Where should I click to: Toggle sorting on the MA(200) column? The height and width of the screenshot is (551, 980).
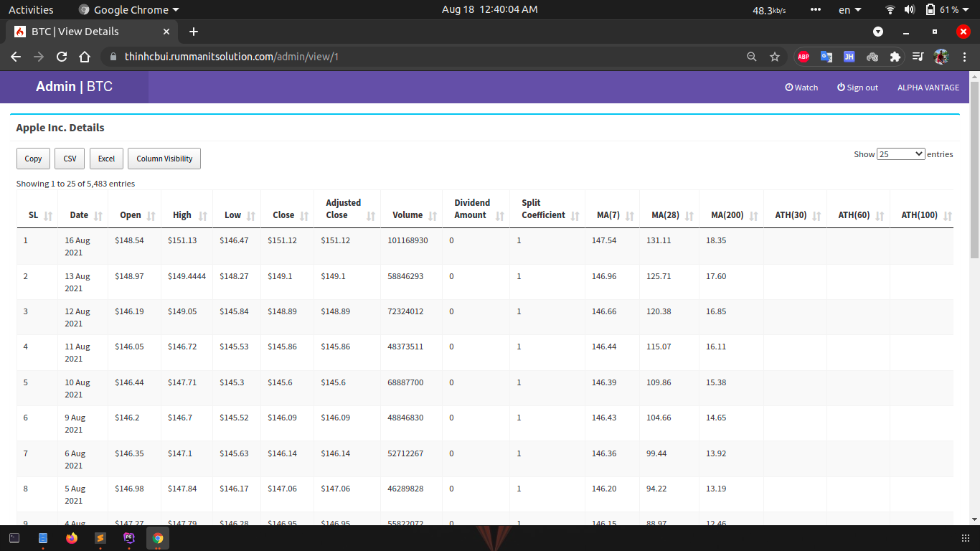(x=731, y=215)
